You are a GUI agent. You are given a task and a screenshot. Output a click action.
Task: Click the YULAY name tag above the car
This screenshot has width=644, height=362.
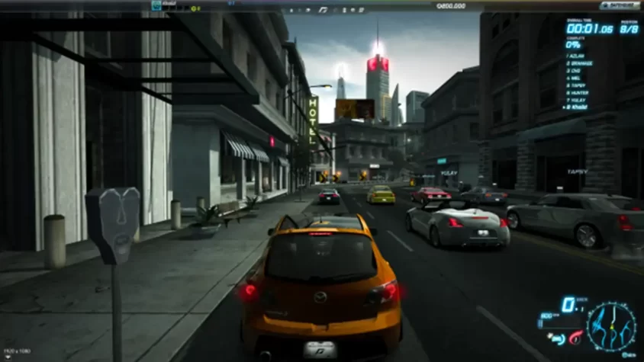click(x=449, y=173)
